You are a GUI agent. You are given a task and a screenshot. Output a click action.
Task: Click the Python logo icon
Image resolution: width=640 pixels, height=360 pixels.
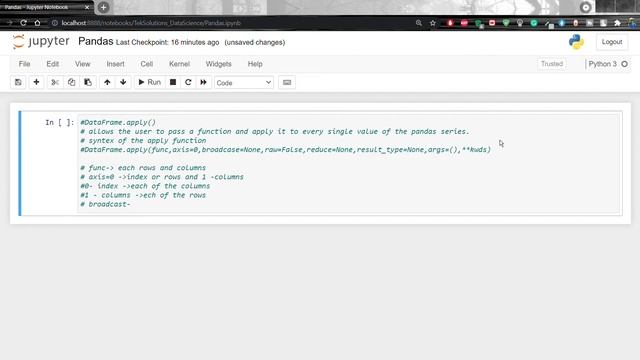coord(576,42)
